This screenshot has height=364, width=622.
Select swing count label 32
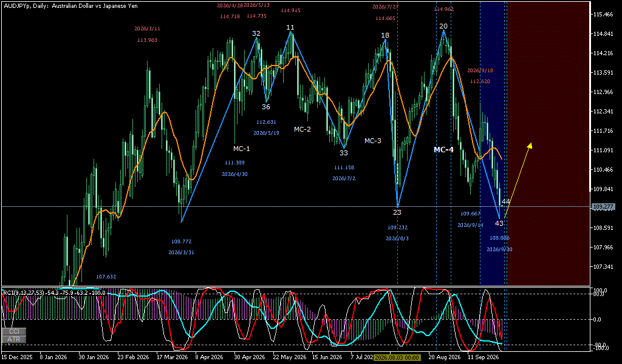256,33
